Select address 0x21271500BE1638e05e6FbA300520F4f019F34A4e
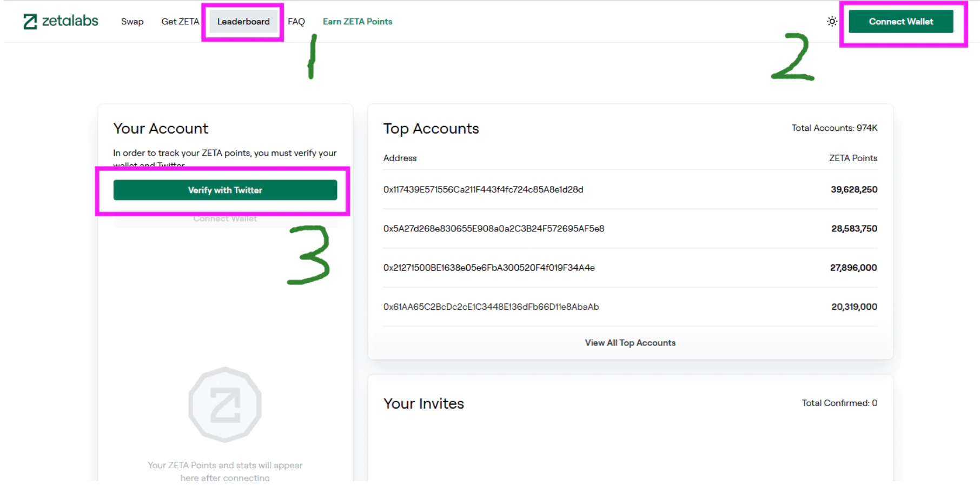 point(489,268)
